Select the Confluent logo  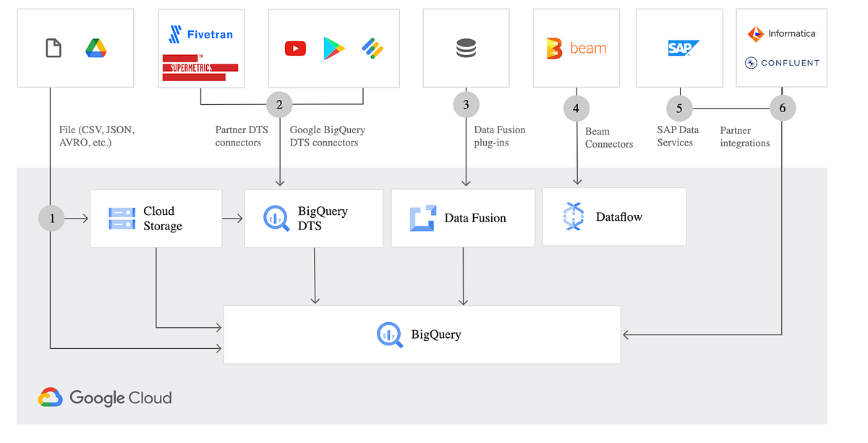coord(781,64)
